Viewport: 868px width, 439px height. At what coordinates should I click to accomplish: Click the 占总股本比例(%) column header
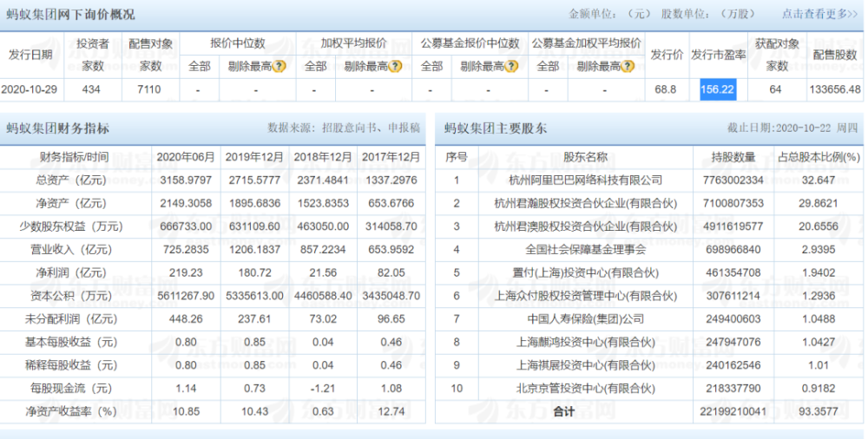(819, 157)
